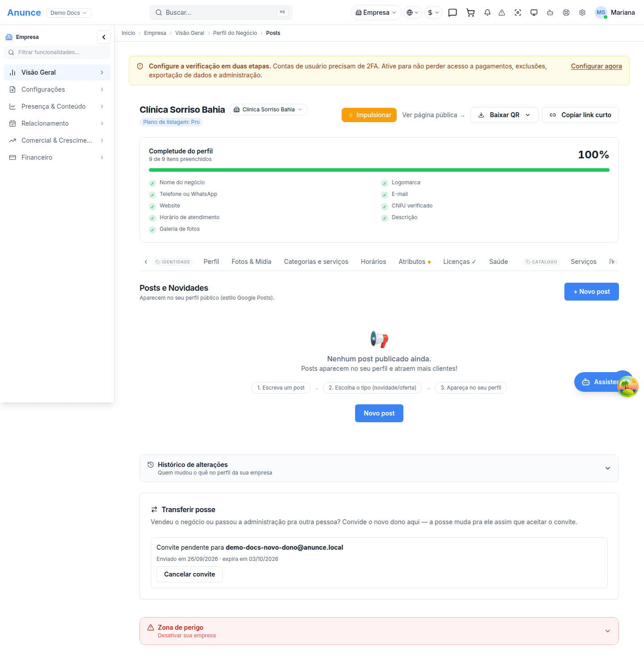The image size is (644, 670).
Task: Click the Configurar agora link
Action: tap(597, 66)
